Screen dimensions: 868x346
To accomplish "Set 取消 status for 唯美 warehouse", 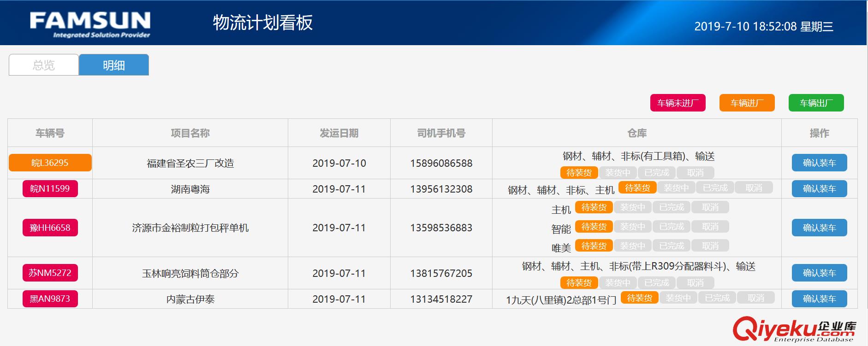I will [710, 246].
